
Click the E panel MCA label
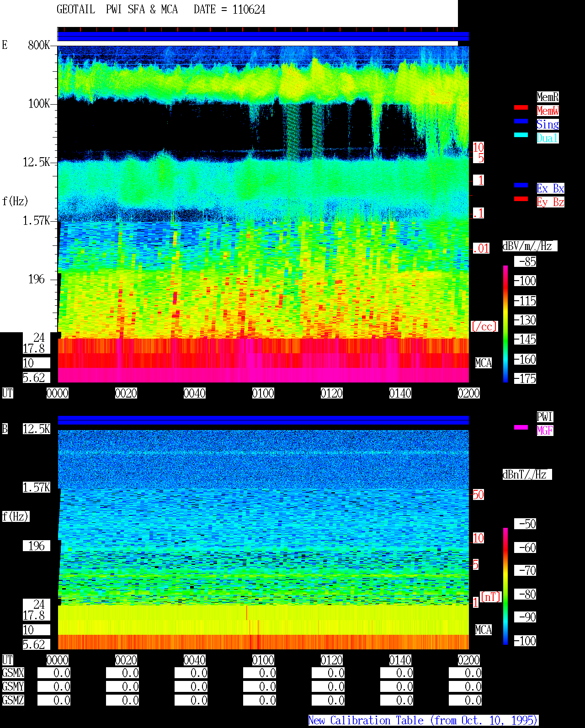484,363
